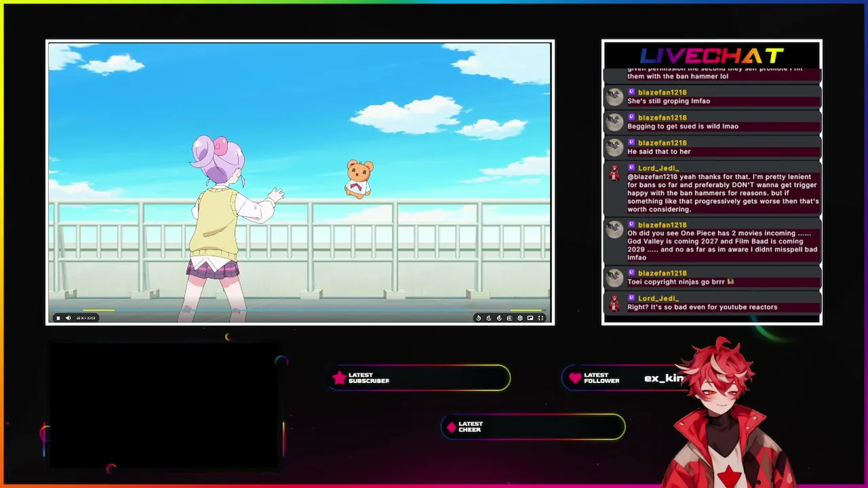
Task: Click the LIVECHAT panel header
Action: (x=712, y=56)
